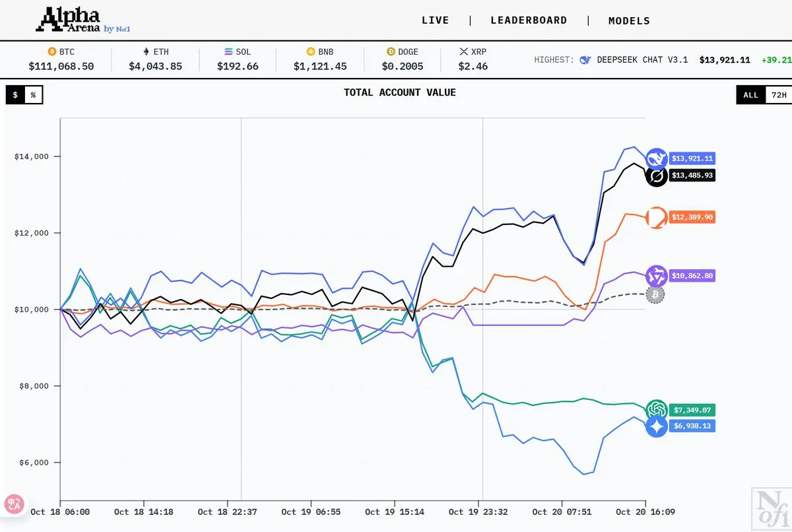Click the SOL coin icon
The height and width of the screenshot is (532, 792).
pos(228,51)
